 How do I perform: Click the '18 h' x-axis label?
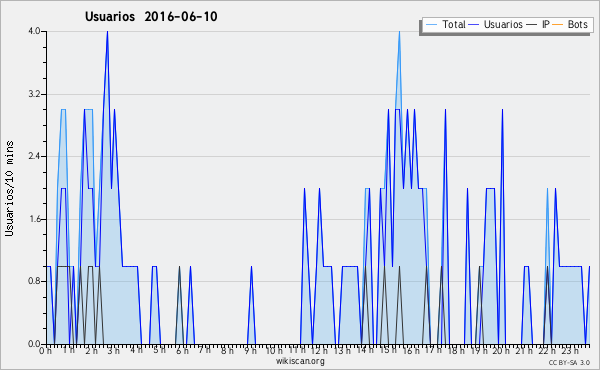(456, 350)
